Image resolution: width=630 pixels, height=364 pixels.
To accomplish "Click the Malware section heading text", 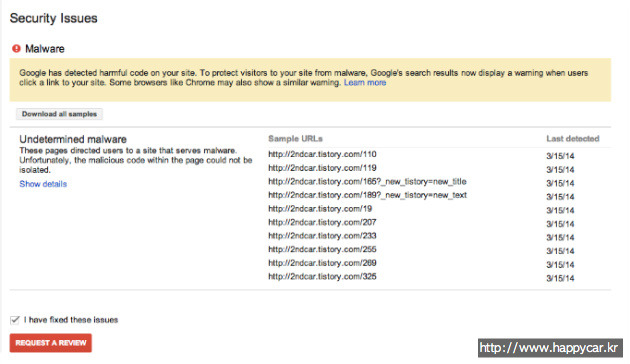I will click(45, 49).
